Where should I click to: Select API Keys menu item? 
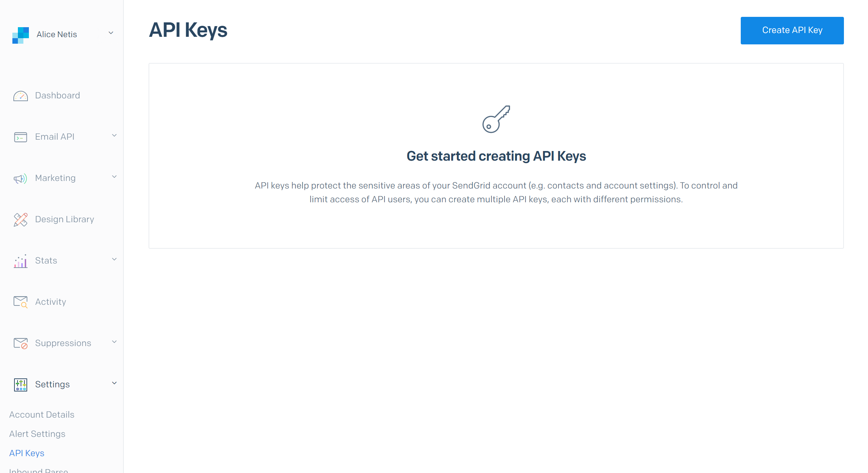pos(27,453)
